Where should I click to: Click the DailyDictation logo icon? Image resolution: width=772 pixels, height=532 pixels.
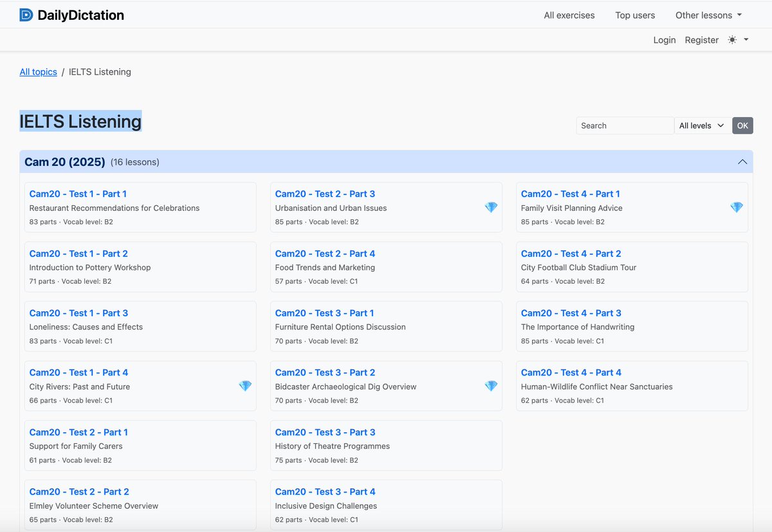tap(26, 15)
